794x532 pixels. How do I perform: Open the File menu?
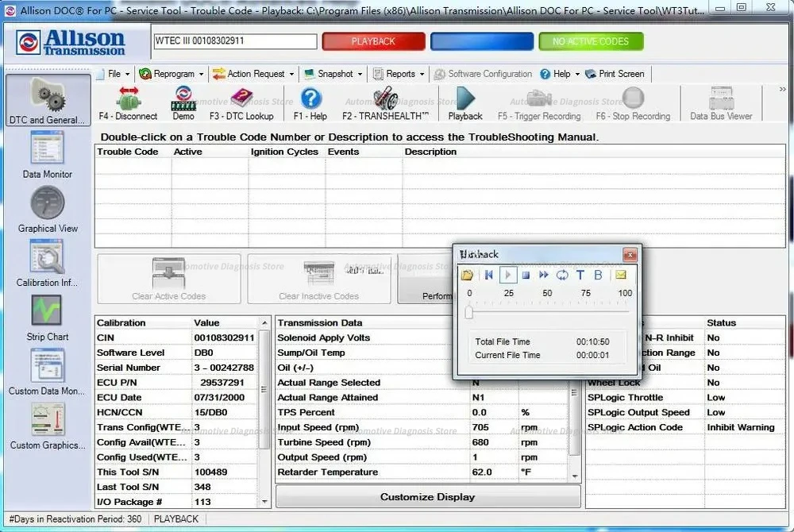[x=115, y=74]
